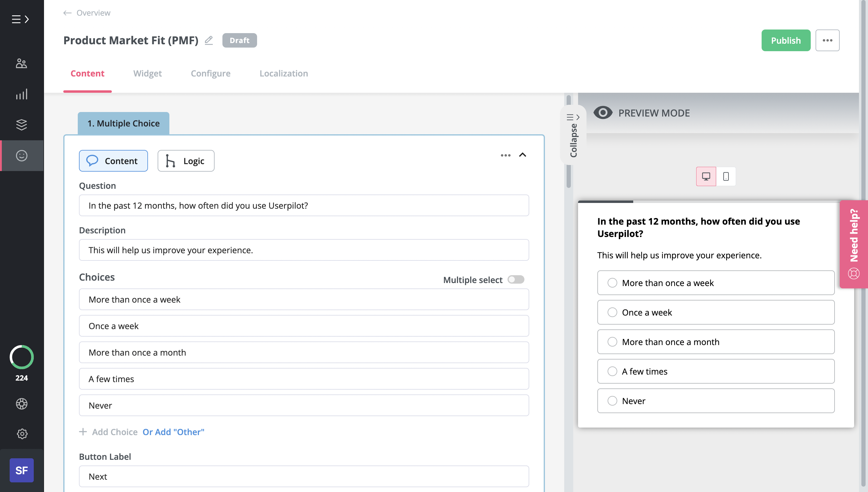Open the Logic settings for Multiple Choice
This screenshot has height=492, width=868.
point(186,160)
